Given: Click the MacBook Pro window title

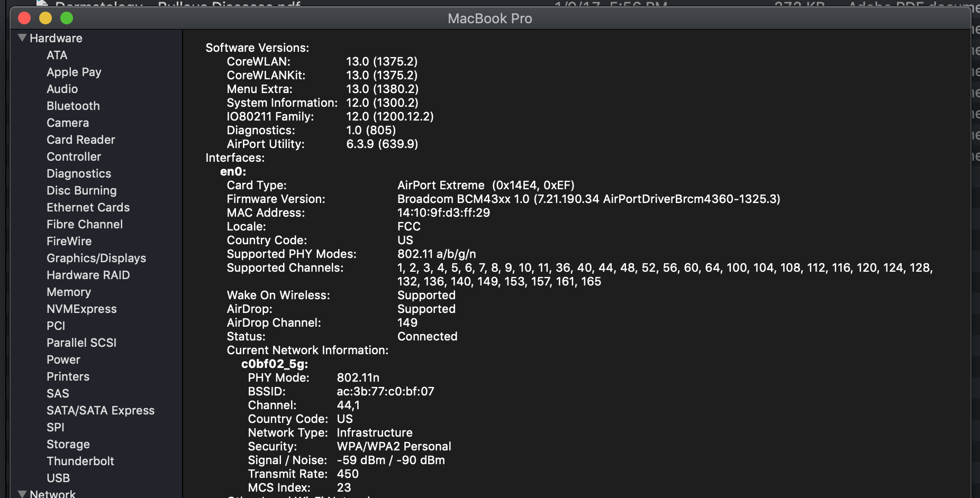Looking at the screenshot, I should click(x=490, y=19).
